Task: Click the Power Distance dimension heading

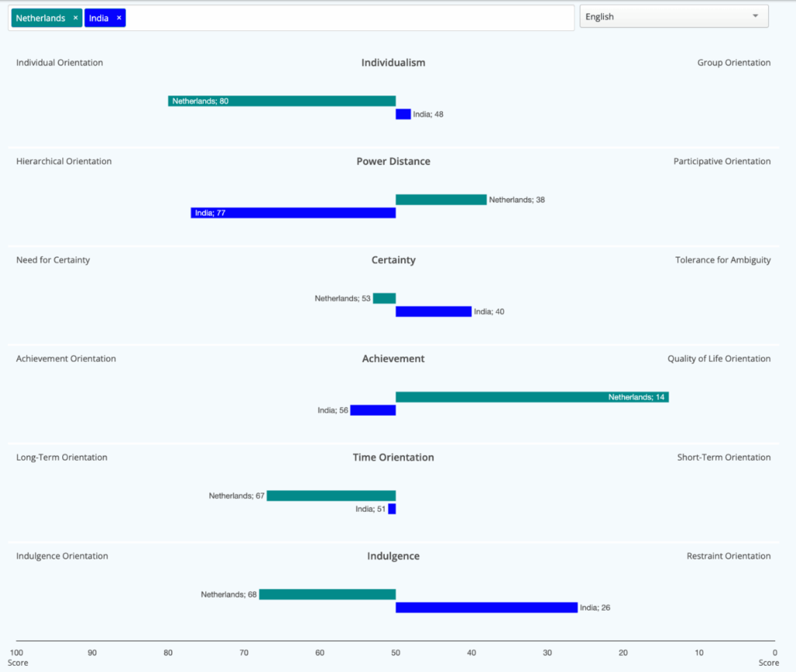Action: pyautogui.click(x=393, y=162)
